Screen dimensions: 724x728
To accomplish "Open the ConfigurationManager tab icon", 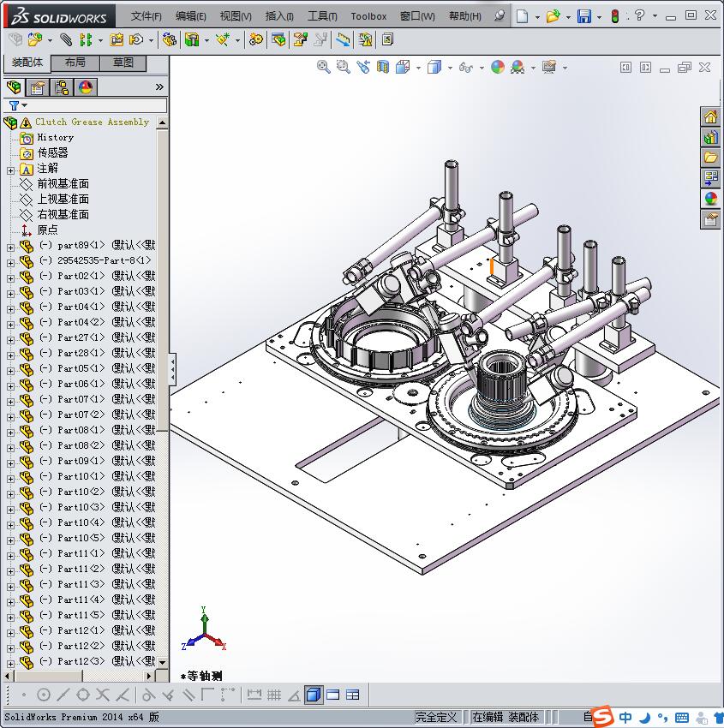I will point(62,87).
